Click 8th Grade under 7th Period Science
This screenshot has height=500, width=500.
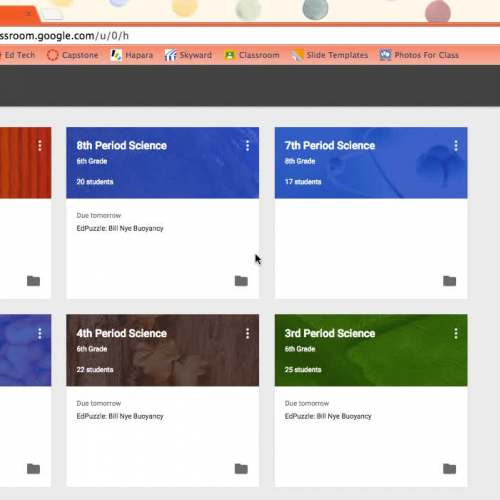tap(300, 161)
